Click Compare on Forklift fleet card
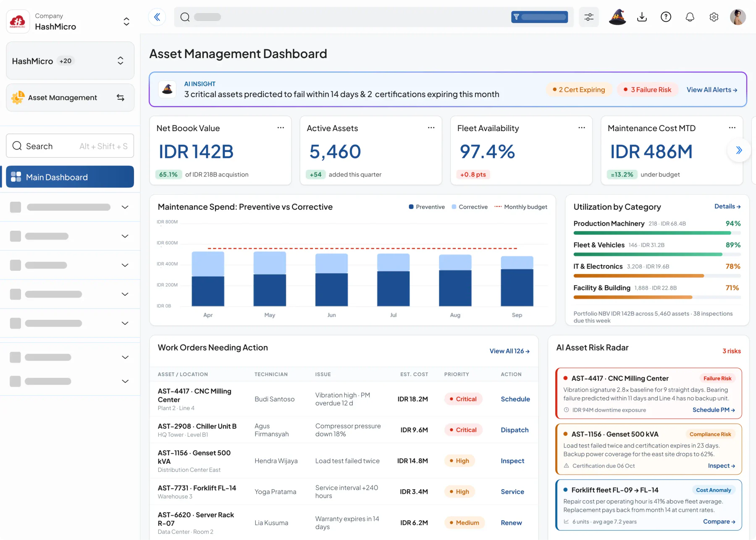The width and height of the screenshot is (756, 540). click(x=719, y=522)
